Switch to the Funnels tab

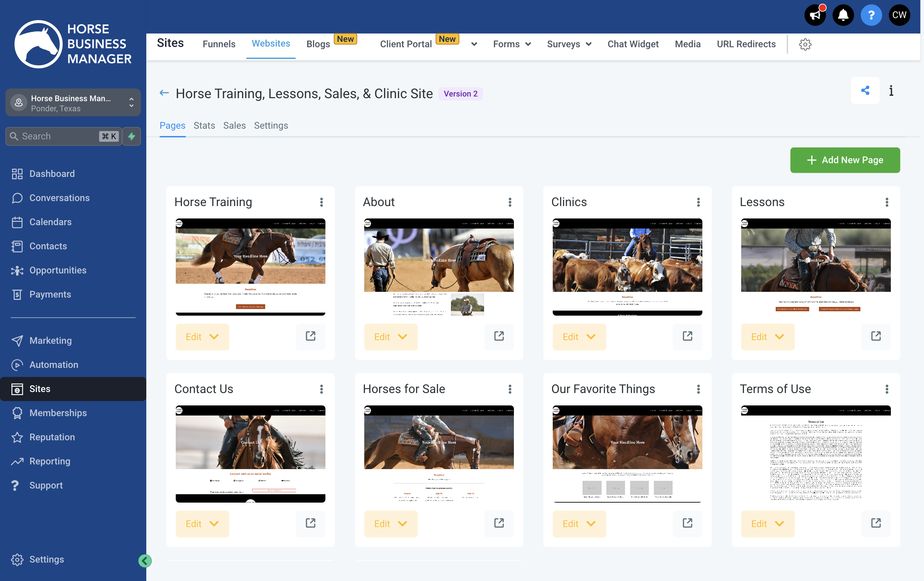219,45
